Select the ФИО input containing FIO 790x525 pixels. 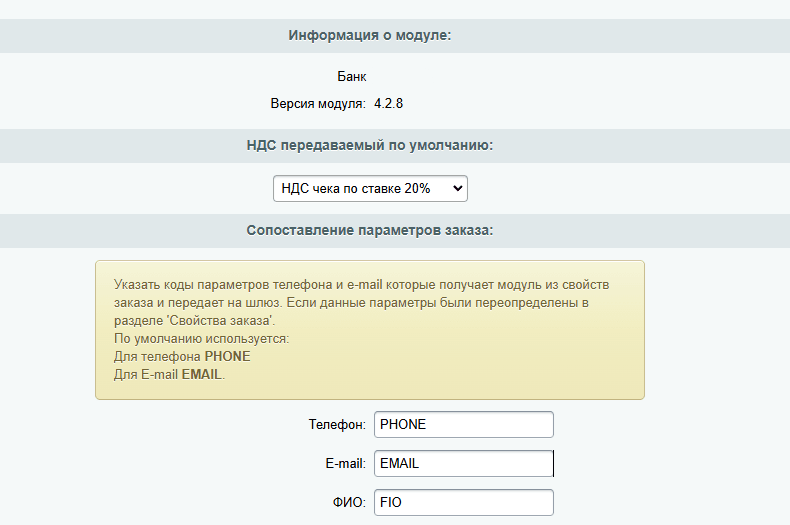point(463,503)
